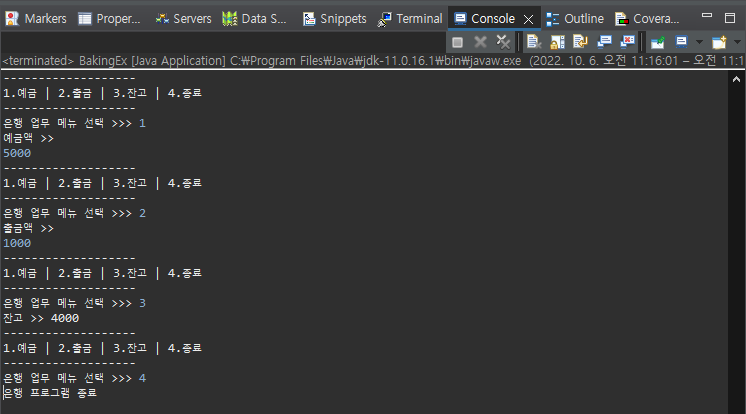Expand the Open Console dropdown arrow

[737, 42]
